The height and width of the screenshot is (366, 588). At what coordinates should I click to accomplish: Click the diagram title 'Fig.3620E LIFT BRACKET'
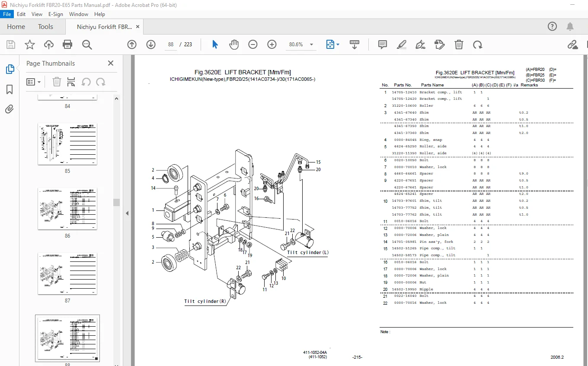pos(243,72)
